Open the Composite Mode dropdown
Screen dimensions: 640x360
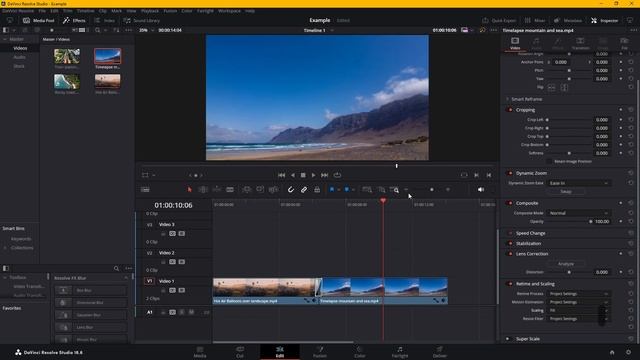click(578, 213)
